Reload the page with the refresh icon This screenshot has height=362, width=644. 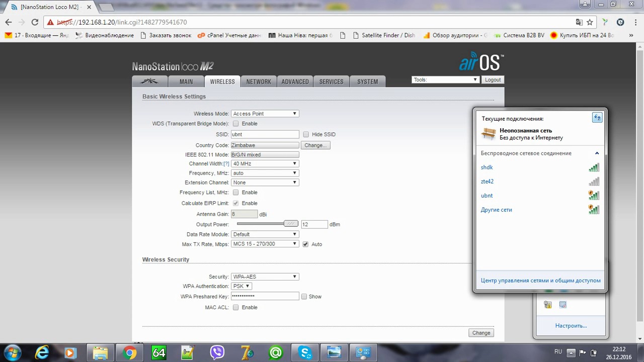35,22
